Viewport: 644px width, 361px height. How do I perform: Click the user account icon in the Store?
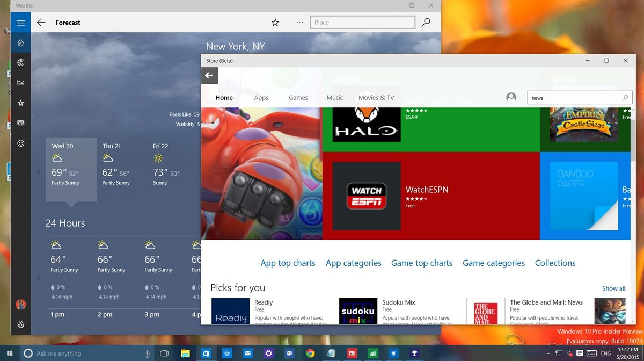click(511, 97)
